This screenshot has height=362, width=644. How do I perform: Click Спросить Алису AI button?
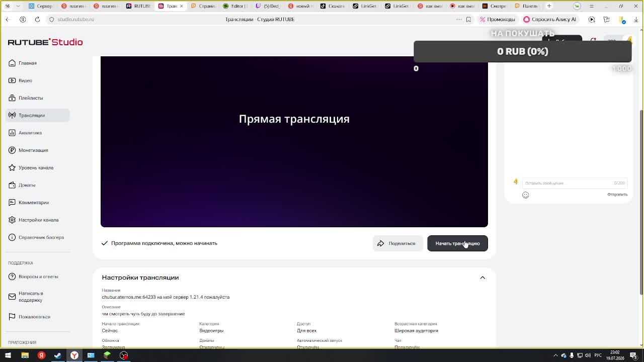click(x=550, y=19)
